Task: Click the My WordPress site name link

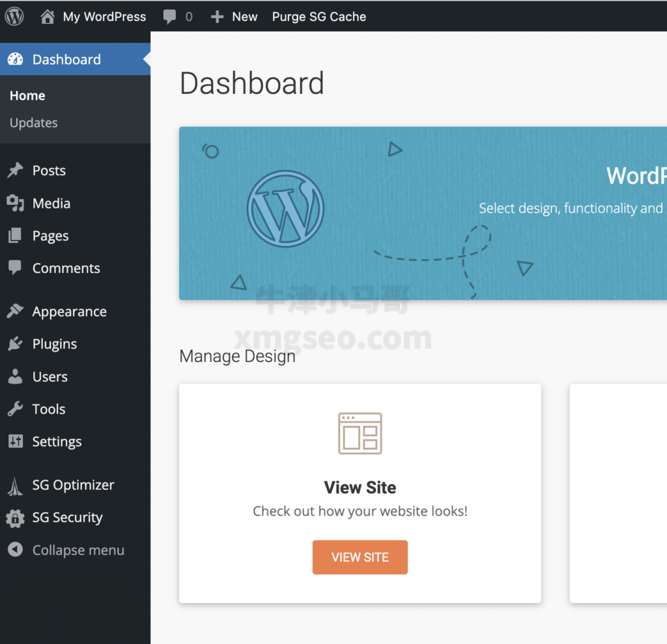Action: tap(104, 16)
